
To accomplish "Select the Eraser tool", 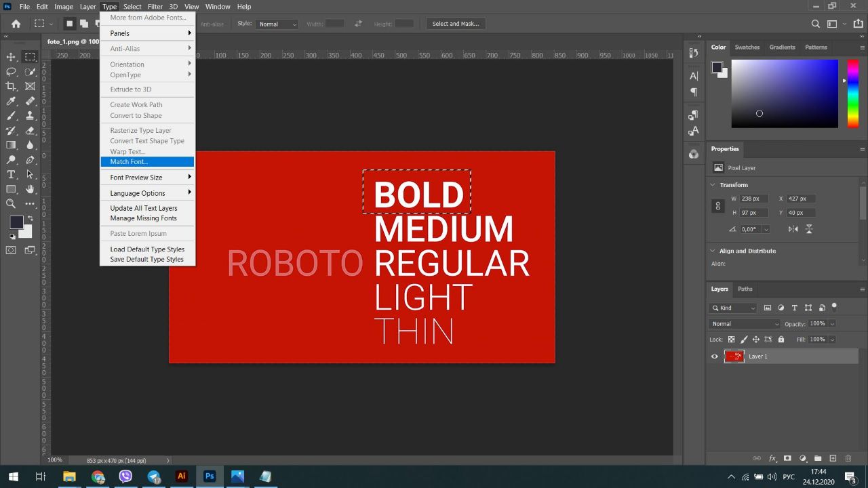I will click(30, 131).
